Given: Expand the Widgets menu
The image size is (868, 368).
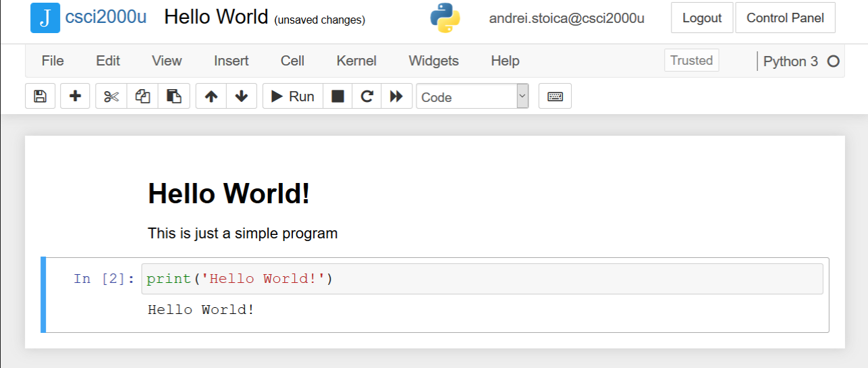Looking at the screenshot, I should pyautogui.click(x=433, y=61).
